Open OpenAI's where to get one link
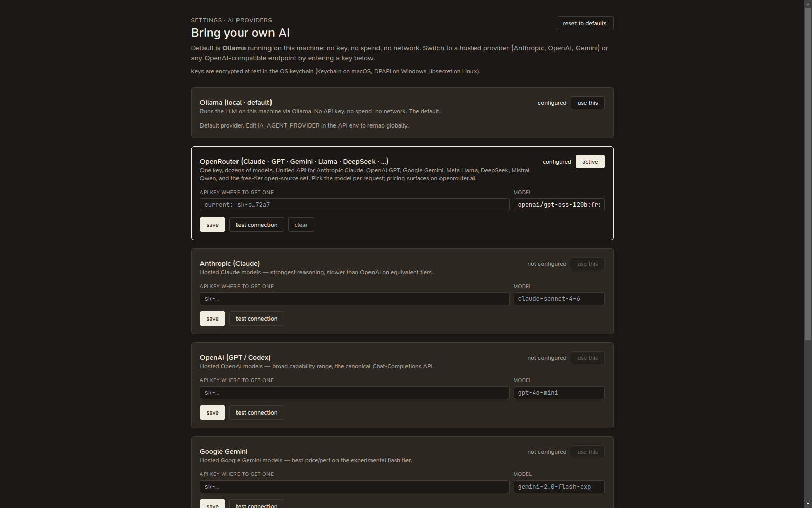 247,380
